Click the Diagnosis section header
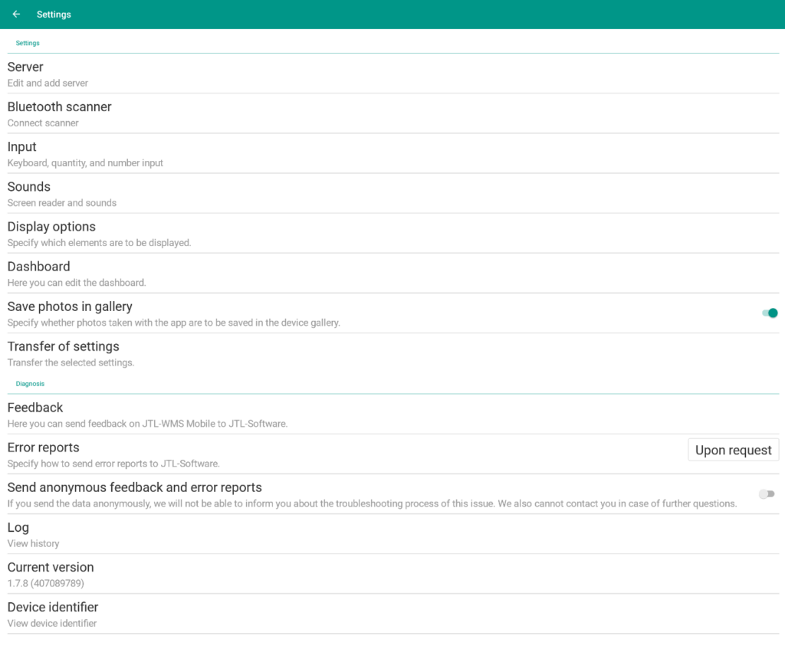Image resolution: width=785 pixels, height=672 pixels. (30, 383)
